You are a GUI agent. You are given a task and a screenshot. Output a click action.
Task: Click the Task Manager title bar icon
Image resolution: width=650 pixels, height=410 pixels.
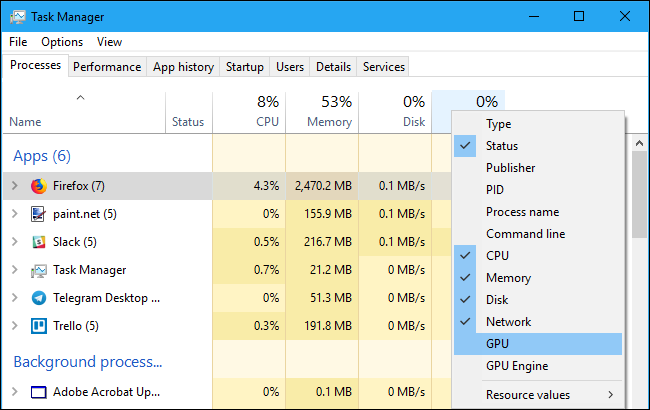click(17, 17)
